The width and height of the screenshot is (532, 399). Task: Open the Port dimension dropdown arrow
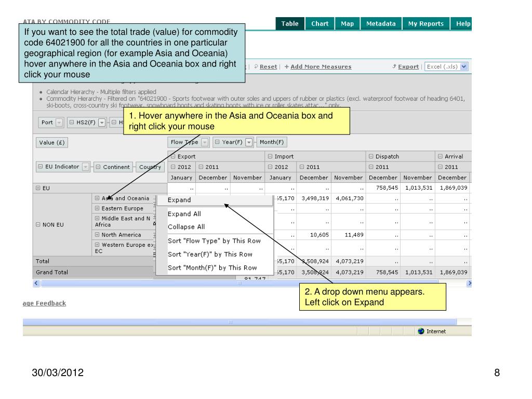pos(59,123)
